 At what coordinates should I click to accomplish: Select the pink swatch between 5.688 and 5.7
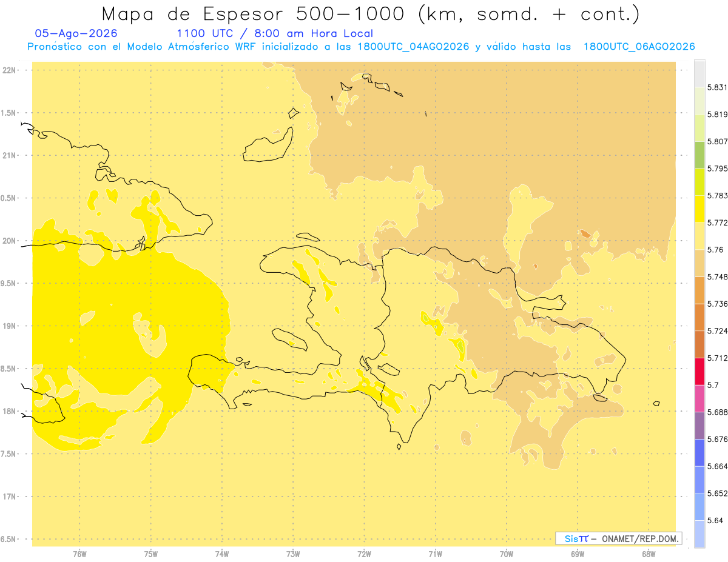[x=699, y=398]
